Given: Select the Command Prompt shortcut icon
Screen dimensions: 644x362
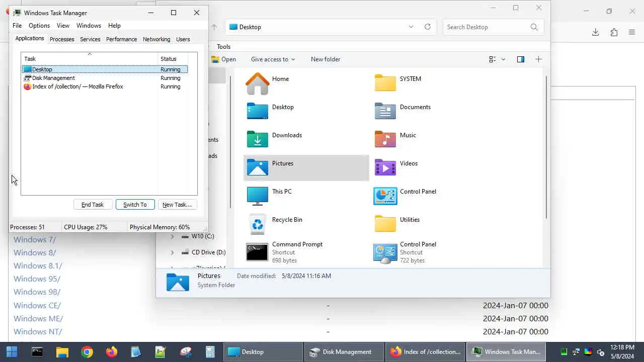Looking at the screenshot, I should coord(257,252).
